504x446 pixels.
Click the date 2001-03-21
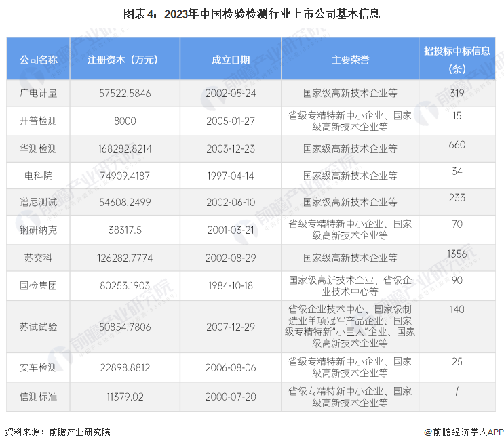point(231,230)
